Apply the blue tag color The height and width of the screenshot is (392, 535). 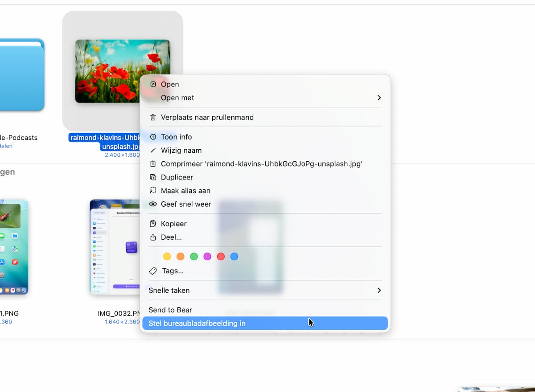pos(234,257)
